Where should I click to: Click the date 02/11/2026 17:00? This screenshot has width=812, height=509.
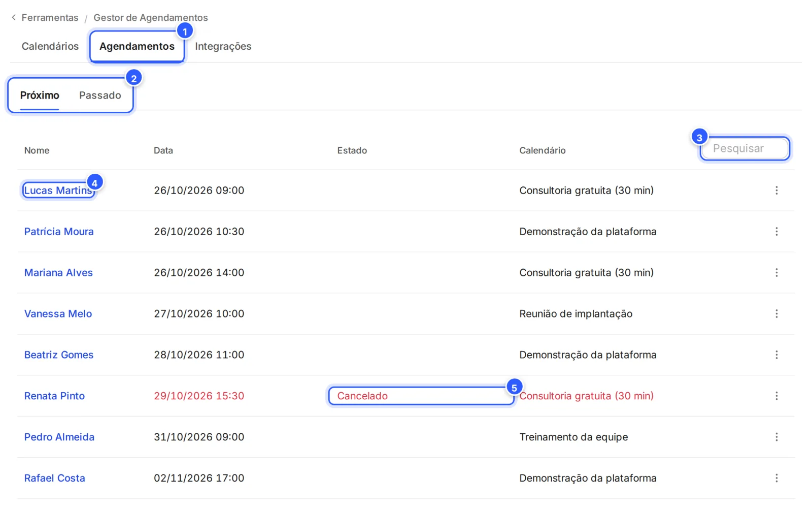[x=199, y=479]
